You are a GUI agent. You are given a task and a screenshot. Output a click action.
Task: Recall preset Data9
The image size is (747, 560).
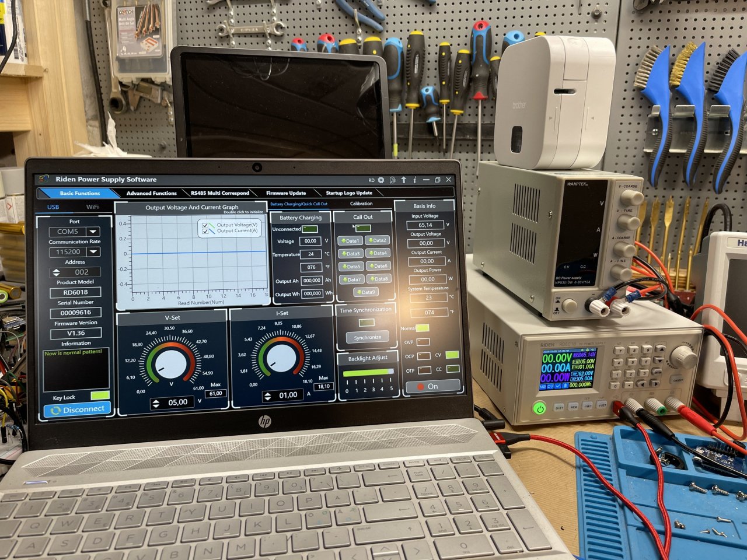tap(366, 292)
